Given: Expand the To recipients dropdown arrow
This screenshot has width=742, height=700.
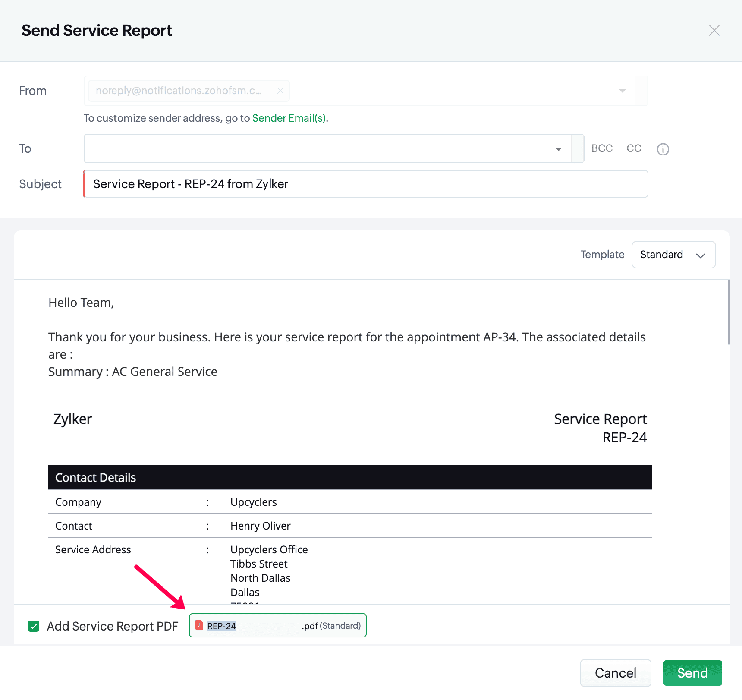Looking at the screenshot, I should 559,149.
